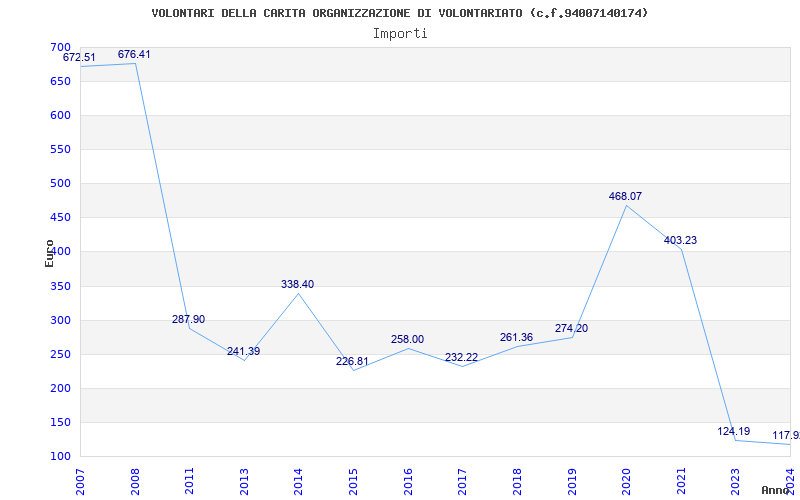Click y-axis tick 200
The height and width of the screenshot is (500, 800).
pyautogui.click(x=60, y=388)
